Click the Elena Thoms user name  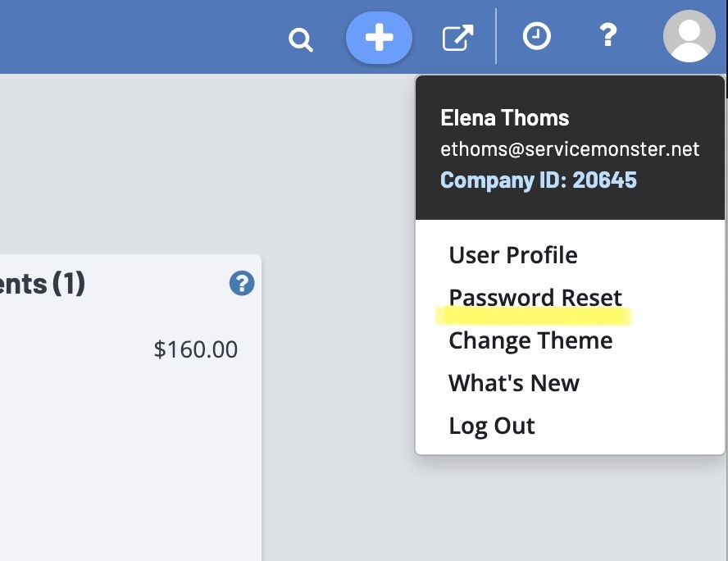[x=504, y=117]
